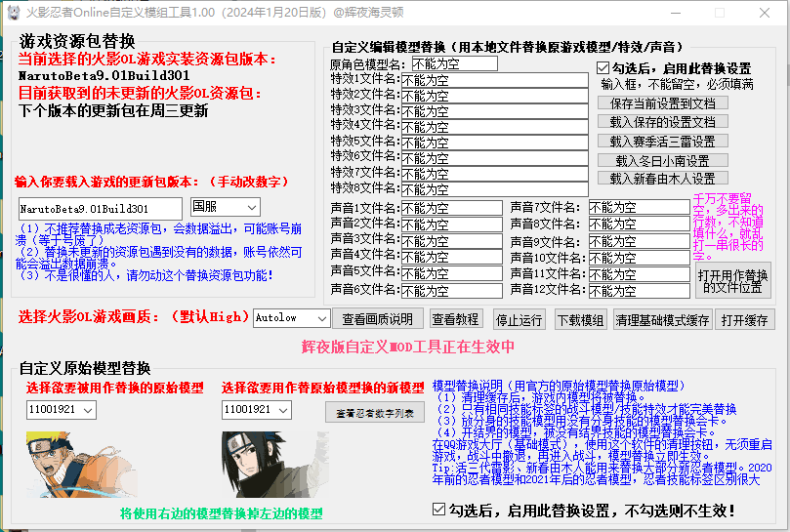Click the 声音4文件名 input field
Image resolution: width=790 pixels, height=532 pixels.
coord(452,257)
